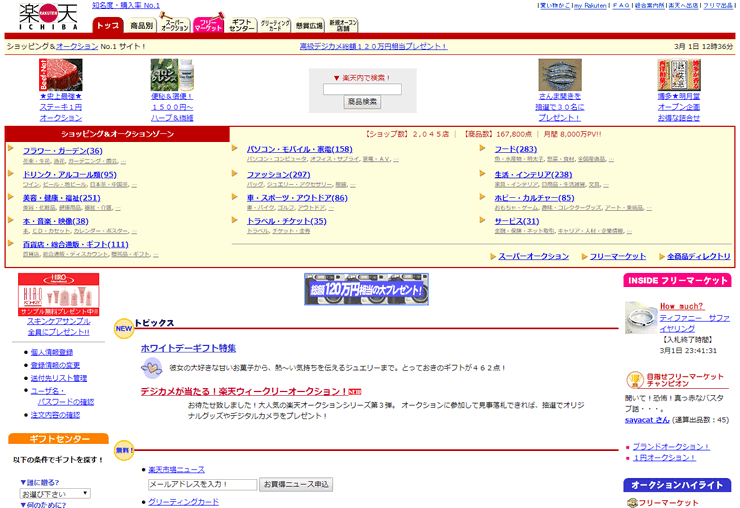Click the お買得ニュース申込 button

click(x=296, y=484)
